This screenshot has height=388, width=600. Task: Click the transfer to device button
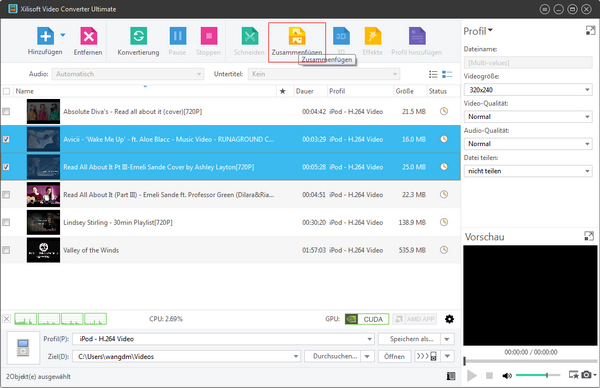click(x=427, y=357)
